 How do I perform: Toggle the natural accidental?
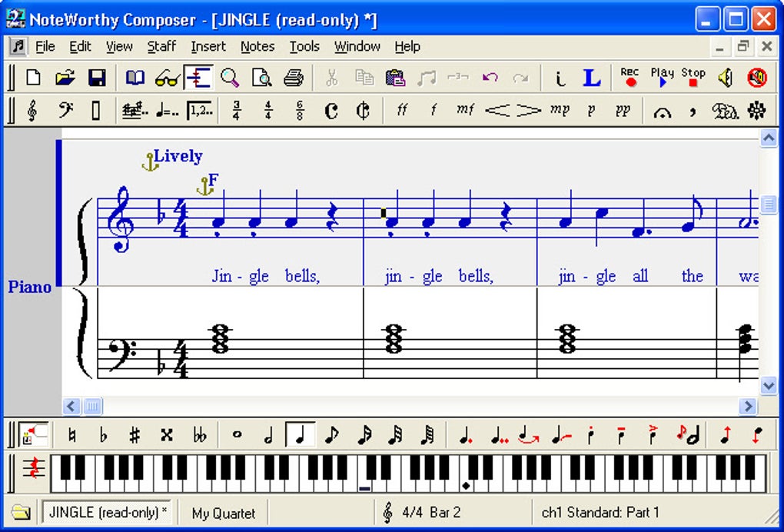(x=72, y=435)
